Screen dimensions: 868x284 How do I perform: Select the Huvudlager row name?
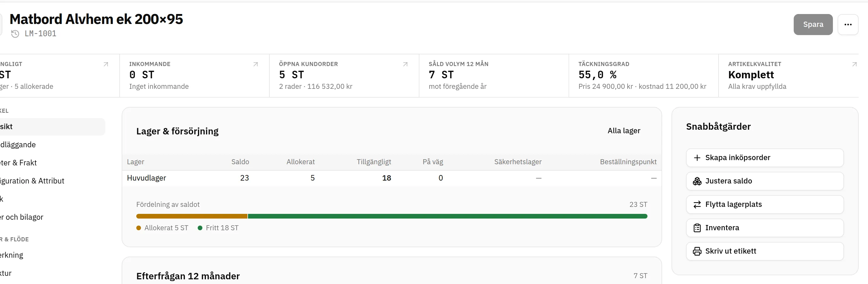coord(146,178)
